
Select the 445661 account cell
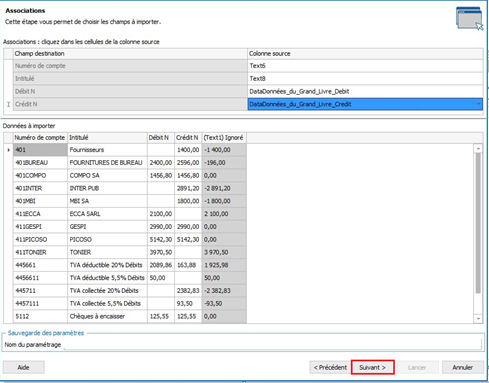[x=40, y=265]
